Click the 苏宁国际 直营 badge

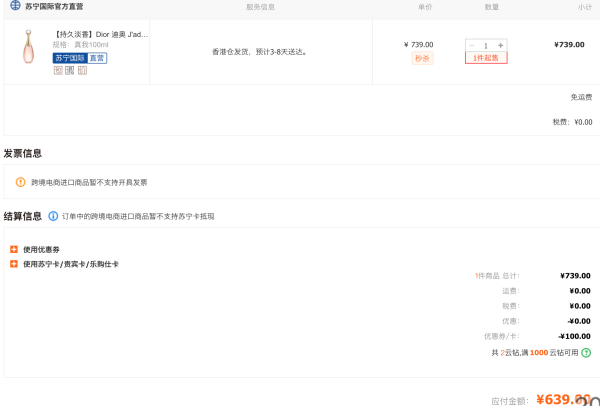pos(80,58)
